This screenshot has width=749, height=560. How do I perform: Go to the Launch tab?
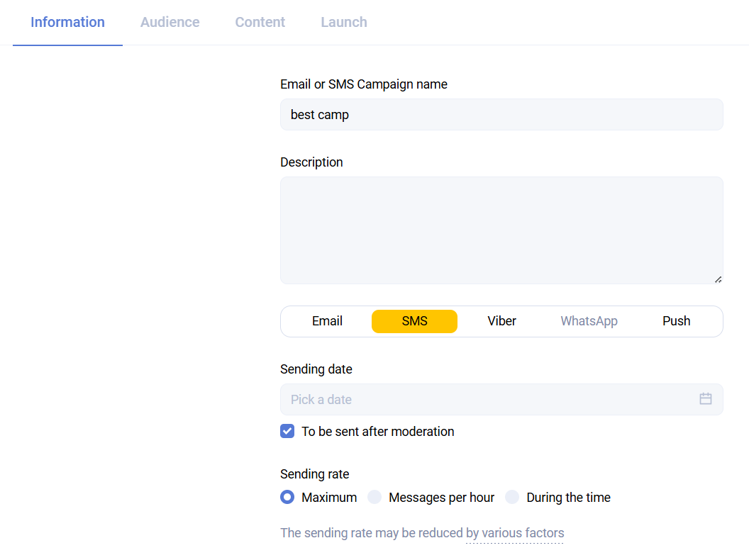pos(343,22)
